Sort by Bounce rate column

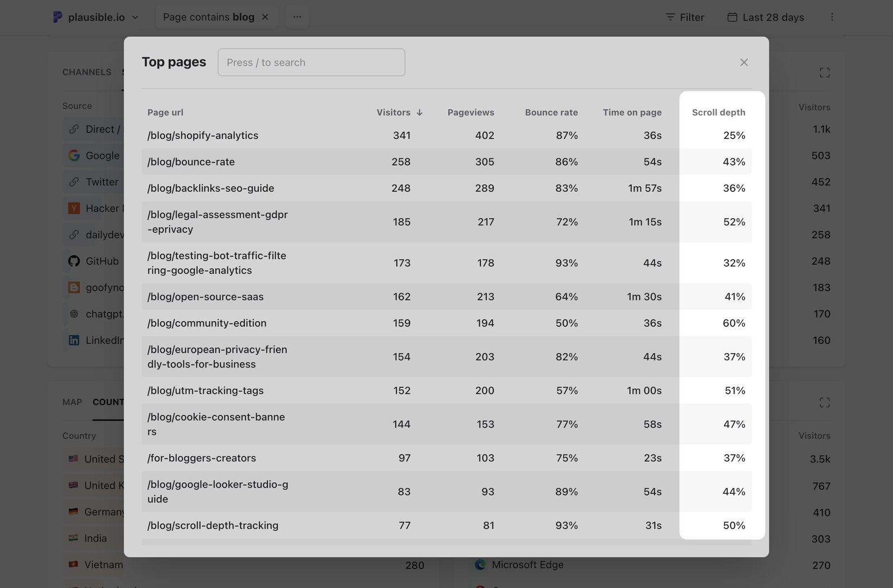click(x=551, y=112)
